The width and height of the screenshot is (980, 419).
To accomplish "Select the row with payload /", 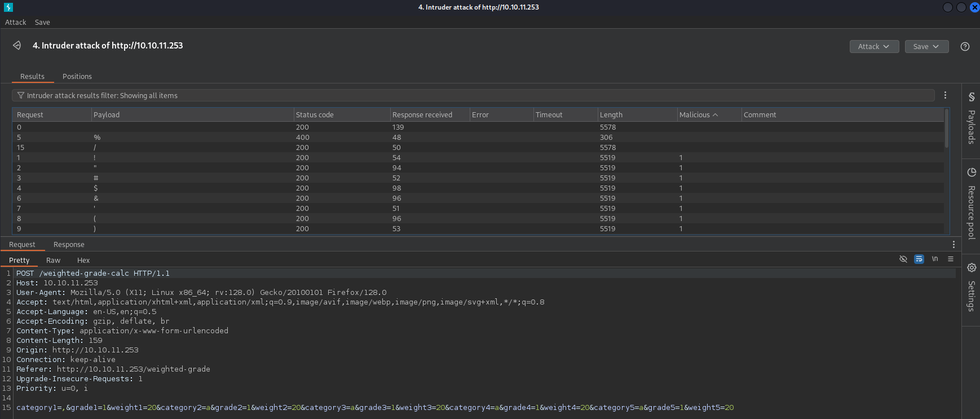I will [x=478, y=147].
